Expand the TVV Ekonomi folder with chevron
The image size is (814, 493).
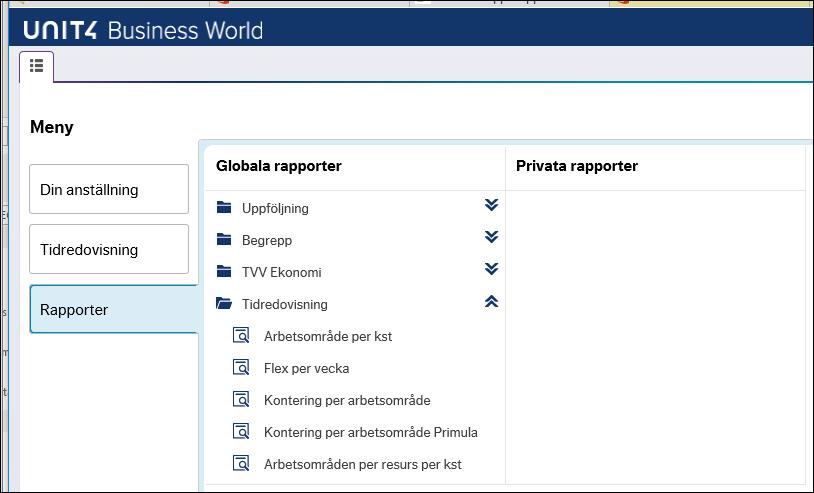[492, 269]
